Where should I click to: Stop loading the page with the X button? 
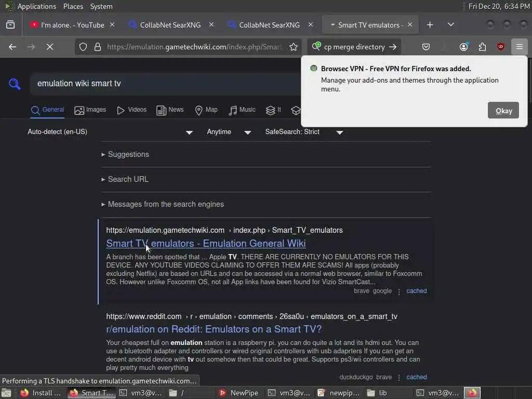click(x=50, y=47)
